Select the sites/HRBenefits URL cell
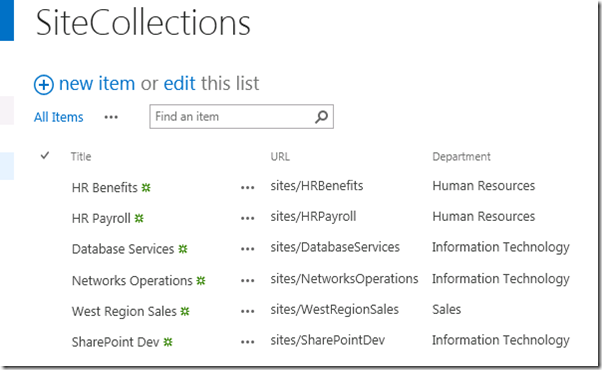602x370 pixels. click(x=317, y=186)
